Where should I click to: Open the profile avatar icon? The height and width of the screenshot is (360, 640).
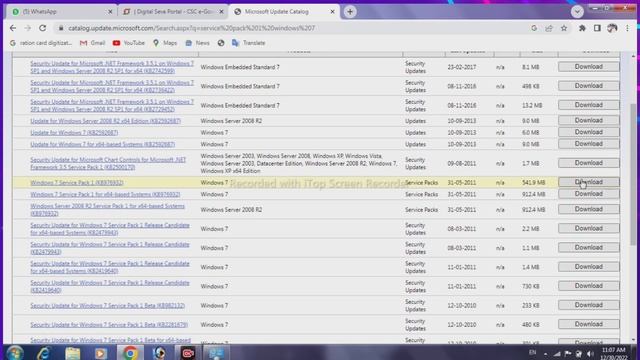(612, 28)
